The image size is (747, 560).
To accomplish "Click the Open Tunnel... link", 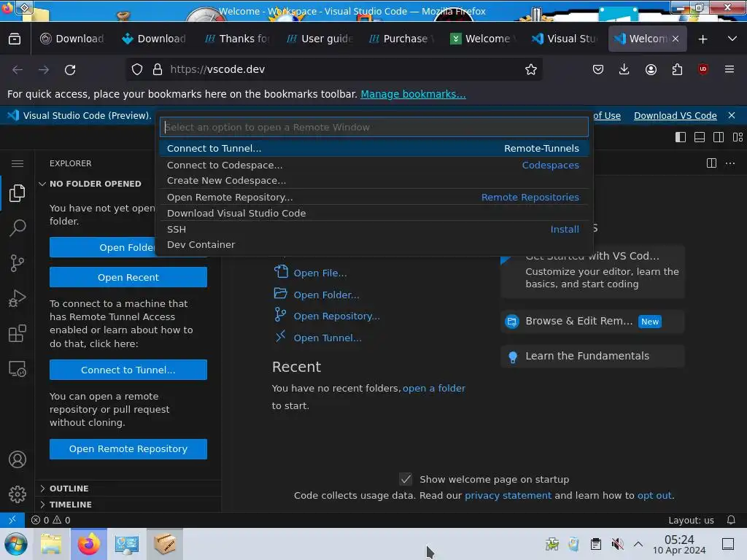I will coord(328,338).
